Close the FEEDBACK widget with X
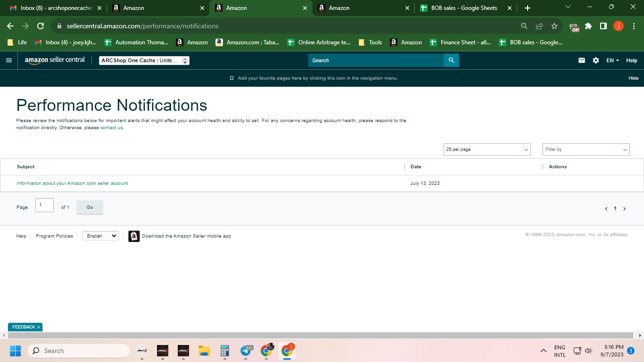Screen dimensions: 644x362 (39, 327)
